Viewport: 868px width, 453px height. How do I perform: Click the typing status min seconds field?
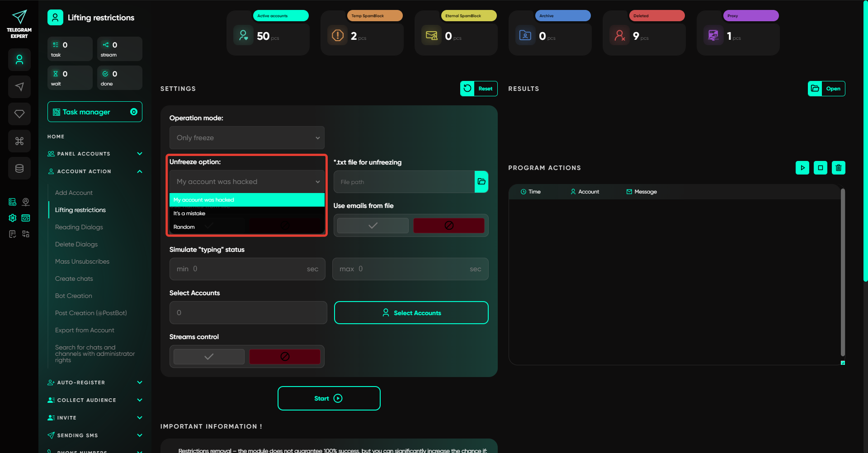coord(247,269)
